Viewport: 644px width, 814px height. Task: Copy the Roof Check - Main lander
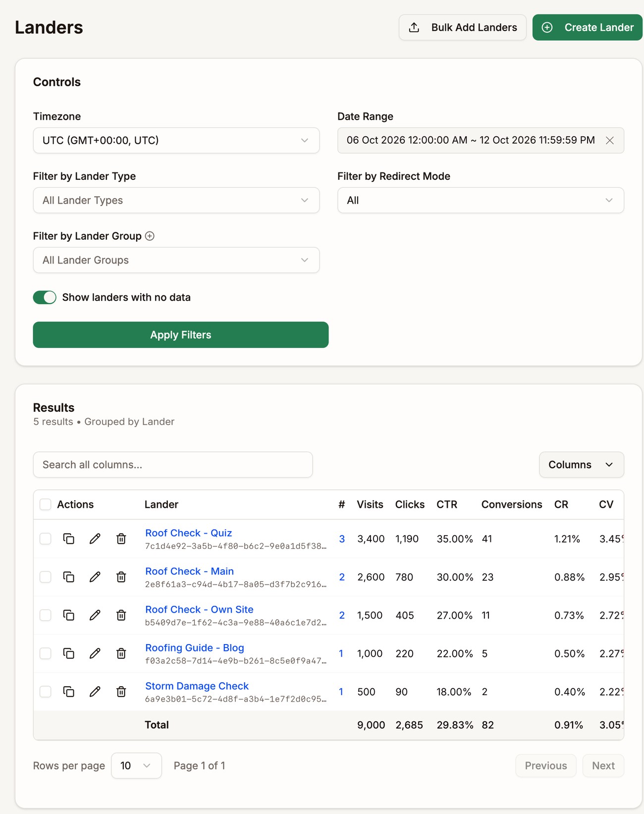(x=69, y=577)
